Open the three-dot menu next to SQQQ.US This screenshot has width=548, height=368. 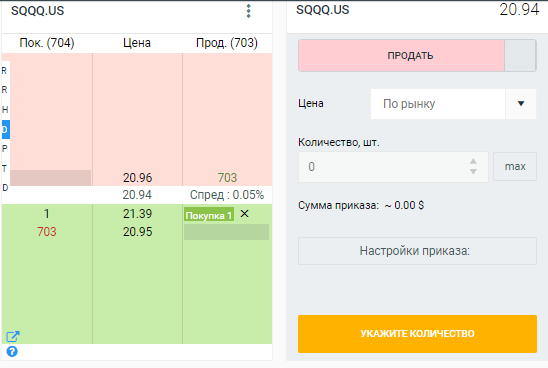point(248,11)
